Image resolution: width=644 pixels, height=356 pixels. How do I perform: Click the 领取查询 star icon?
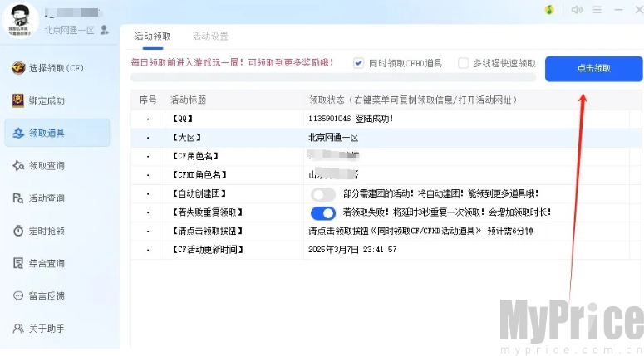[18, 166]
